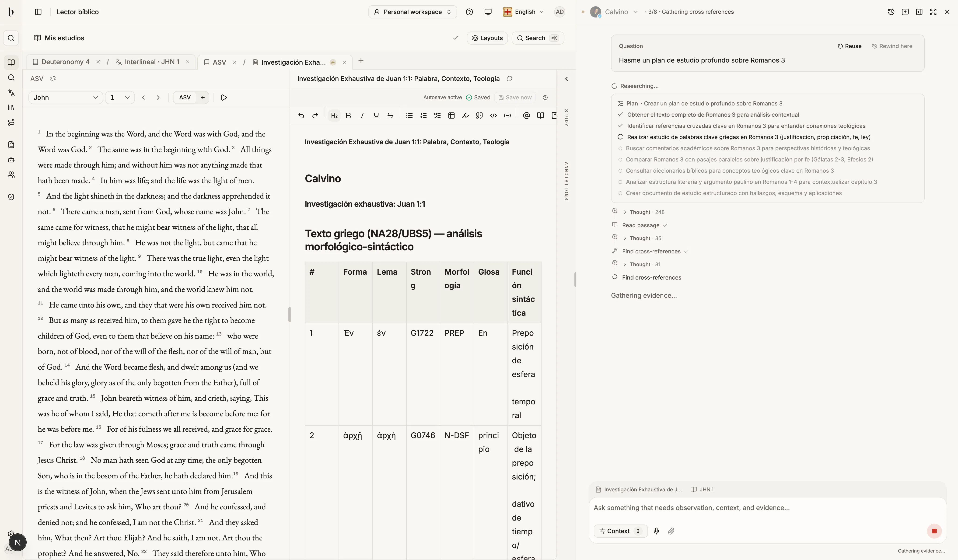The width and height of the screenshot is (958, 560).
Task: Play audio for John chapter 1
Action: tap(224, 97)
